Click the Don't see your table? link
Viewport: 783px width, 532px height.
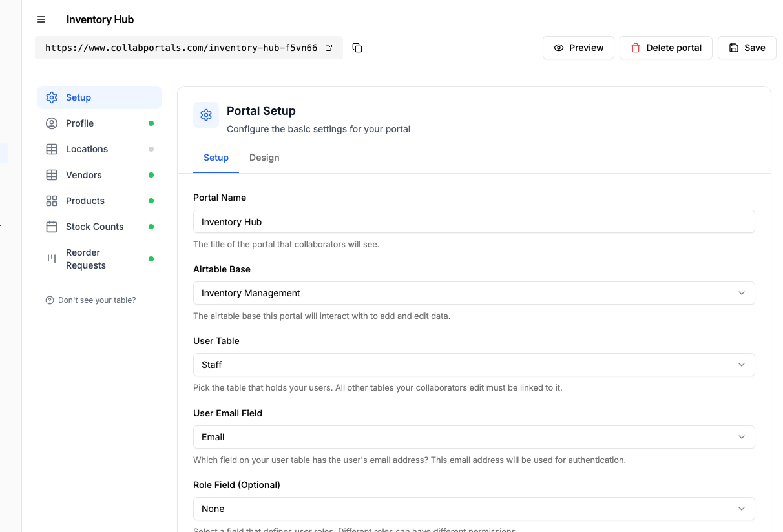[x=90, y=300]
